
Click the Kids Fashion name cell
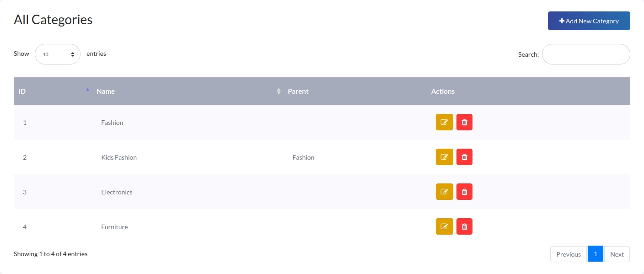(x=119, y=157)
